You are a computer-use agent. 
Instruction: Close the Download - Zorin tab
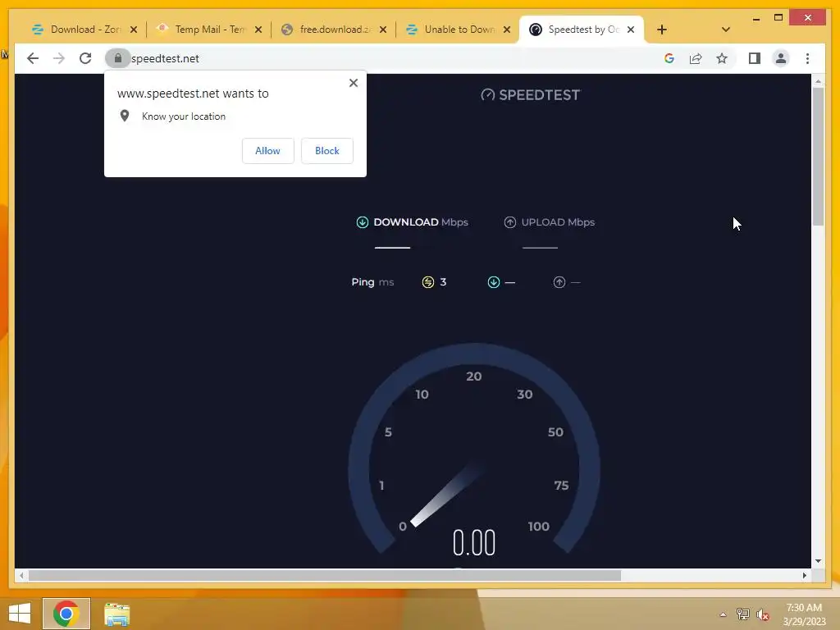[x=134, y=30]
